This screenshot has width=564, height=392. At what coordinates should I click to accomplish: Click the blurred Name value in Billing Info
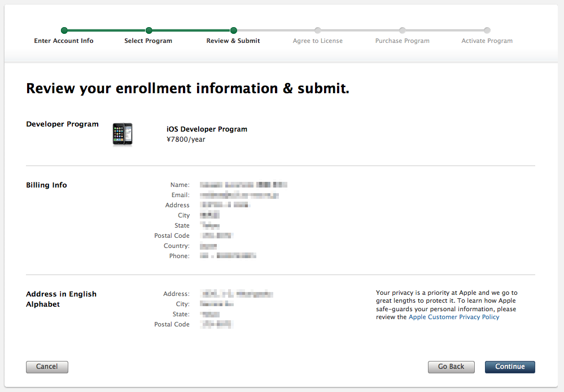coord(243,185)
